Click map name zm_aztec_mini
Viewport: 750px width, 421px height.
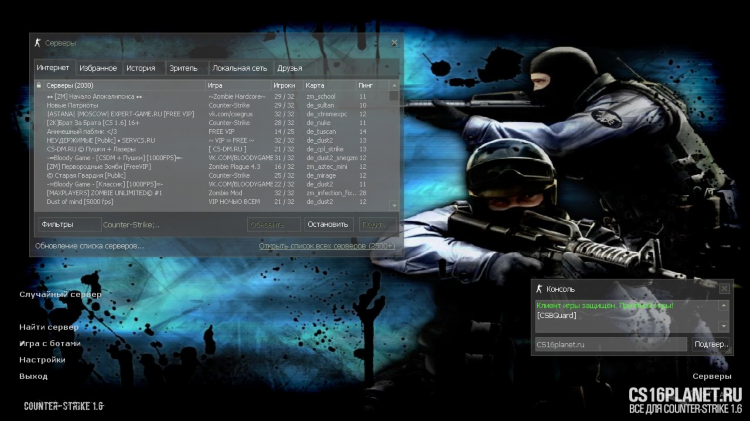(x=326, y=166)
